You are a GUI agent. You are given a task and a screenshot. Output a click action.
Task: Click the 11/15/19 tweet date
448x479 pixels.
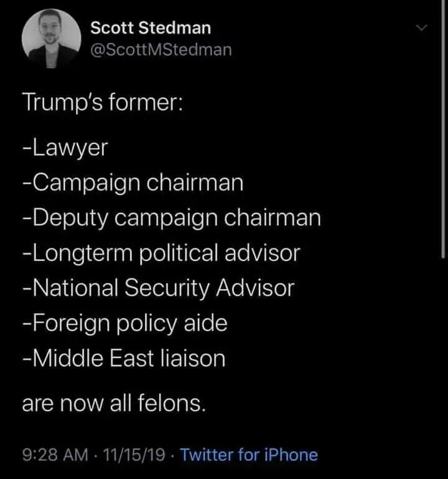pyautogui.click(x=134, y=455)
